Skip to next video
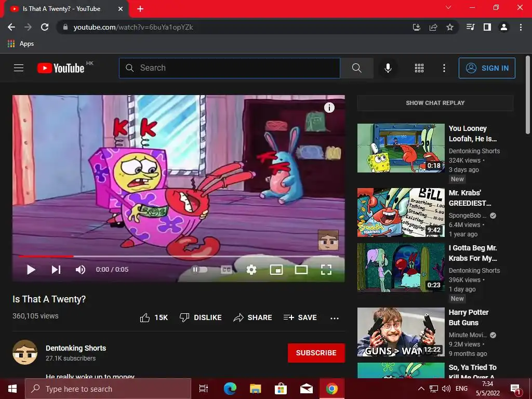The height and width of the screenshot is (399, 532). (x=56, y=270)
